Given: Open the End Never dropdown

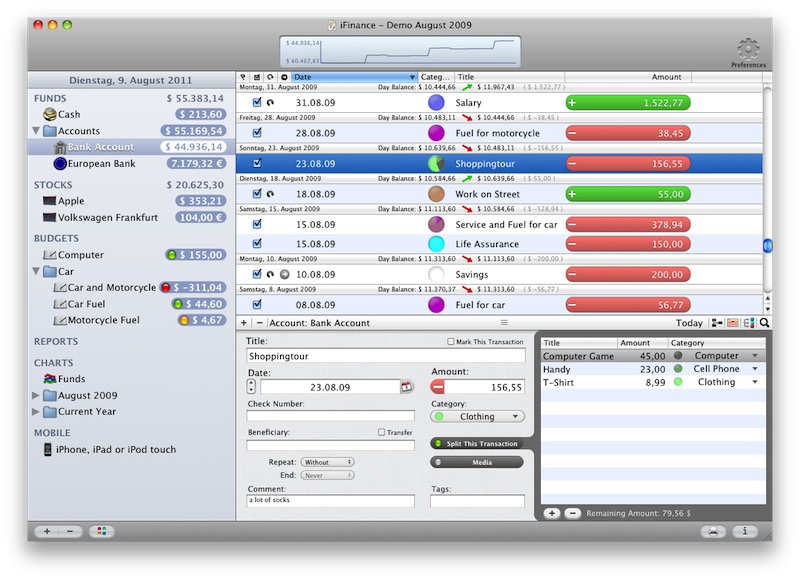Looking at the screenshot, I should click(328, 475).
